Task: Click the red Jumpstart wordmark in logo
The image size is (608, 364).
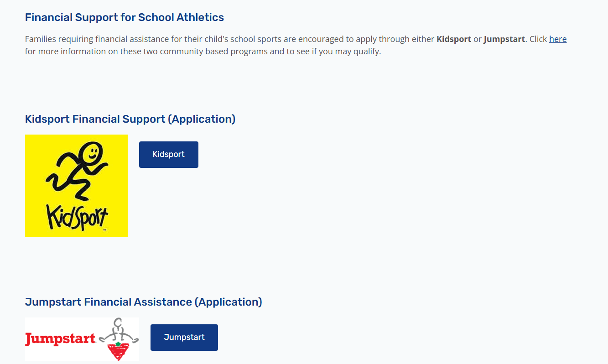Action: (60, 339)
